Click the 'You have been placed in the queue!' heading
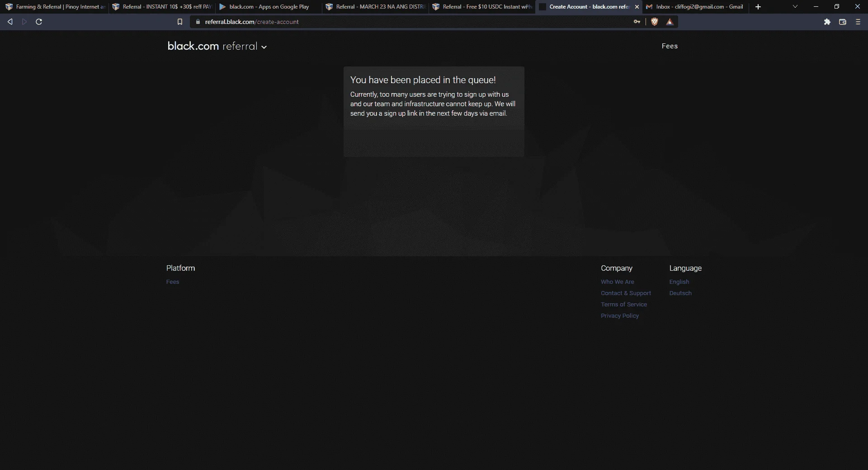The width and height of the screenshot is (868, 470). [423, 80]
